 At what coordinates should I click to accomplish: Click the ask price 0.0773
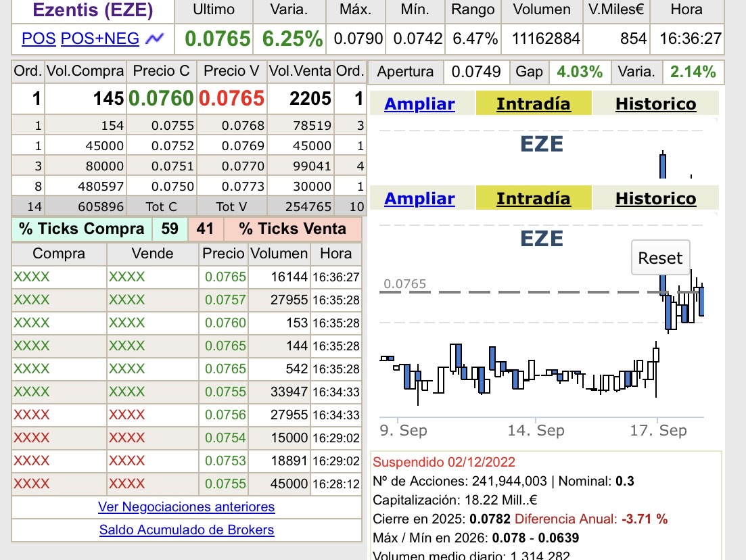click(x=243, y=186)
